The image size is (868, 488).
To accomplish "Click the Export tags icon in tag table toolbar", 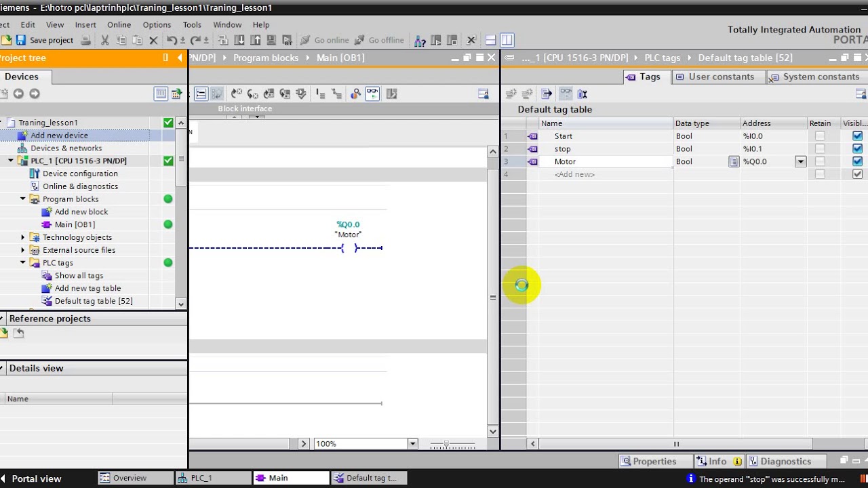I will click(x=547, y=94).
